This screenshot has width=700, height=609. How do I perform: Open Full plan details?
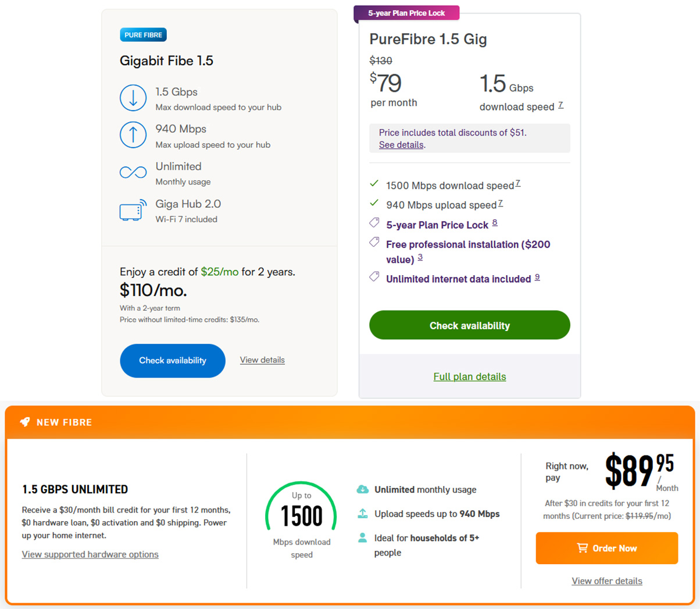coord(469,376)
